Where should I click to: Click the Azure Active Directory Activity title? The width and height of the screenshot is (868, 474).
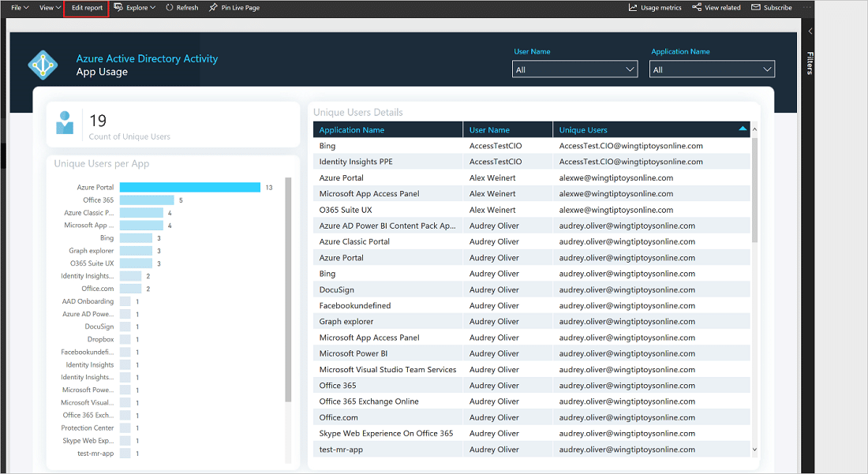tap(147, 58)
